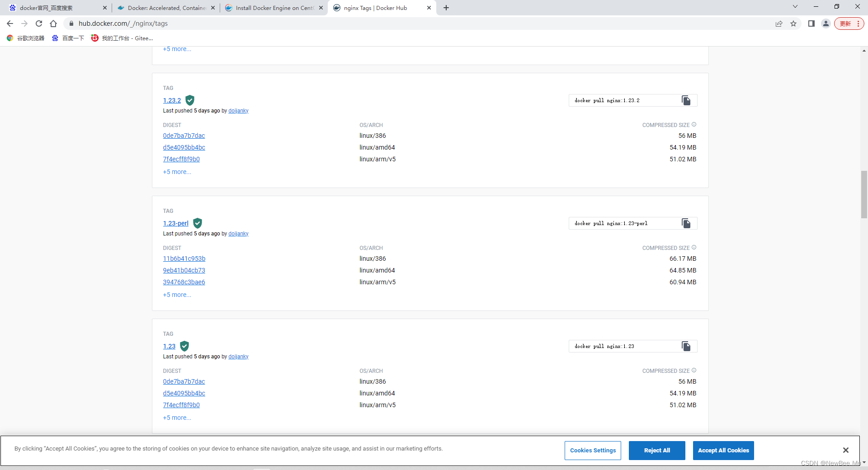Open digest 7f4ecff8f9b0 under tag 1.23.2
868x470 pixels.
tap(181, 159)
